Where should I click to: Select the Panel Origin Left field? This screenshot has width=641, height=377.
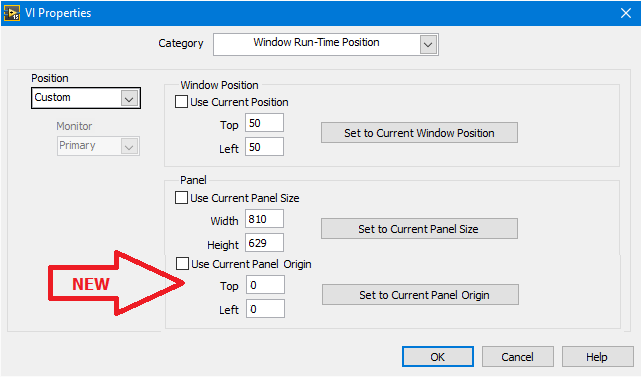[265, 309]
